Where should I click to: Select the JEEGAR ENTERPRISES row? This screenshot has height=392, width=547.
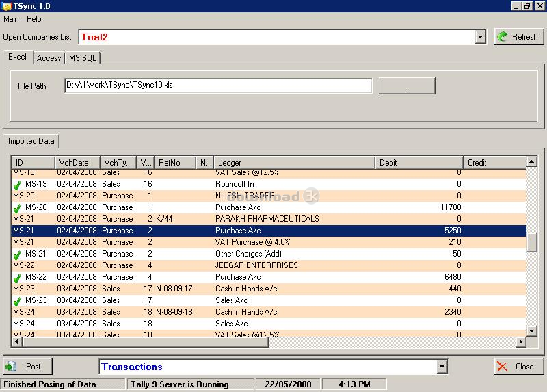tap(269, 265)
